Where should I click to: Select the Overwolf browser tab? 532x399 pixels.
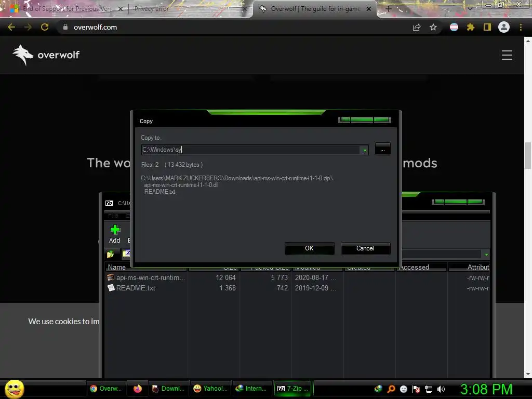(314, 9)
